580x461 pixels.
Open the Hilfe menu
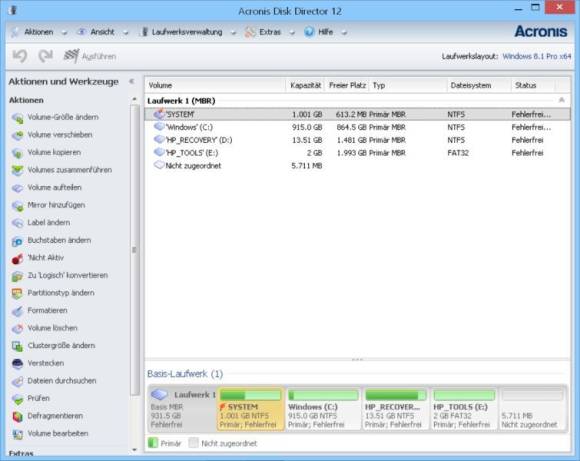click(326, 32)
